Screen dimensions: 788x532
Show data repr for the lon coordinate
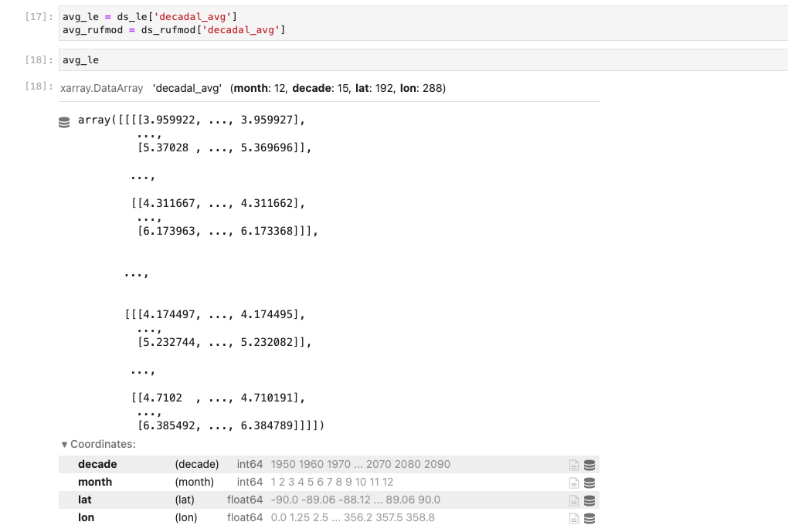pos(589,518)
